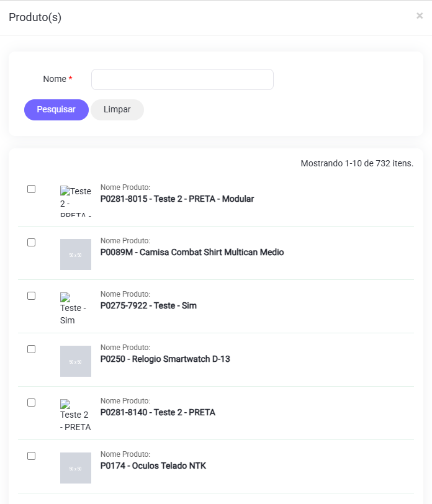432x504 pixels.
Task: Tick the P0275-7922 Teste - Sim checkbox
Action: 32,296
